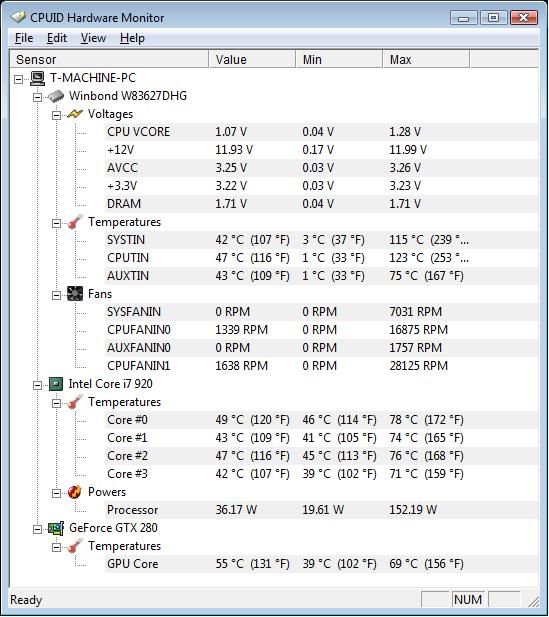Click the Fans category fan icon

coord(75,294)
